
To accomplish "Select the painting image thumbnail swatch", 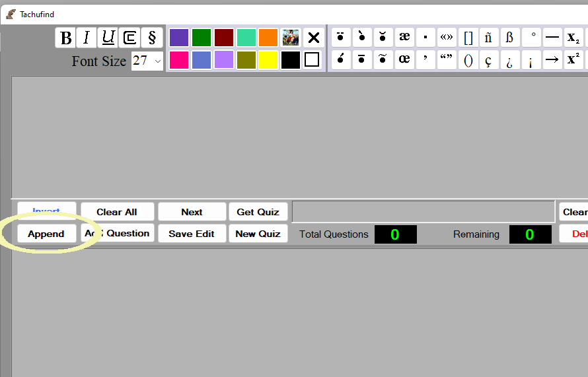I will [291, 38].
